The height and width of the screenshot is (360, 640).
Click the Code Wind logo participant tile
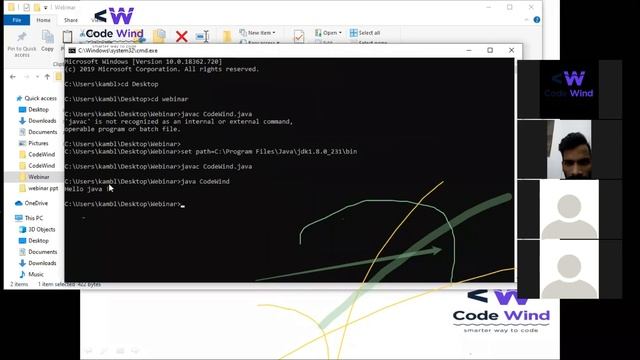569,89
